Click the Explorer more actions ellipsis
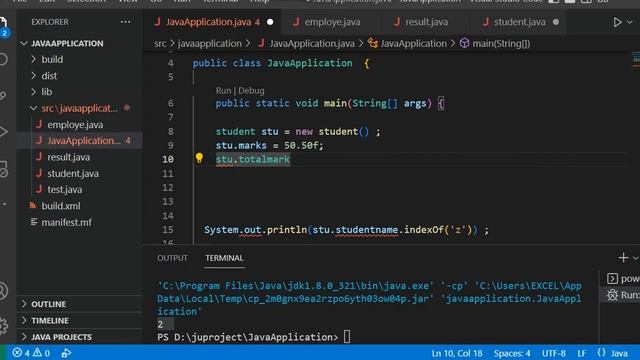The width and height of the screenshot is (640, 360). tap(125, 22)
